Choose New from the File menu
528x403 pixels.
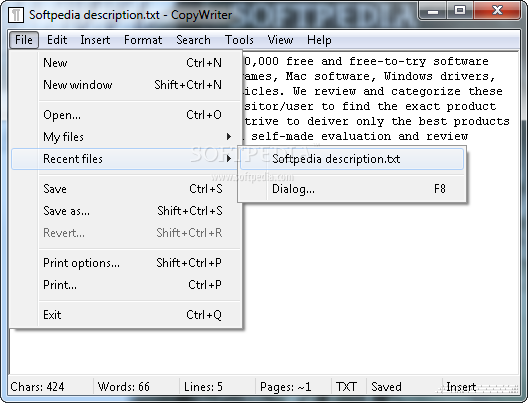[127, 63]
